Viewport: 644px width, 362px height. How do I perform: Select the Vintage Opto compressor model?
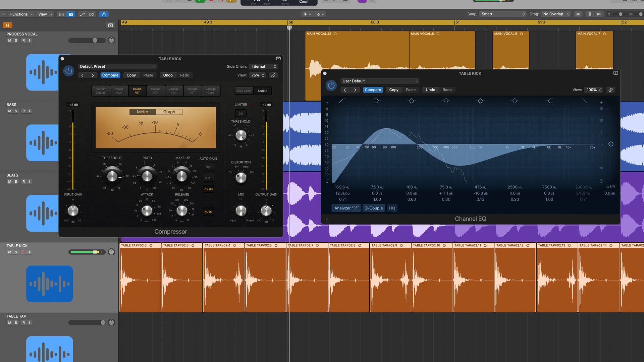[211, 91]
